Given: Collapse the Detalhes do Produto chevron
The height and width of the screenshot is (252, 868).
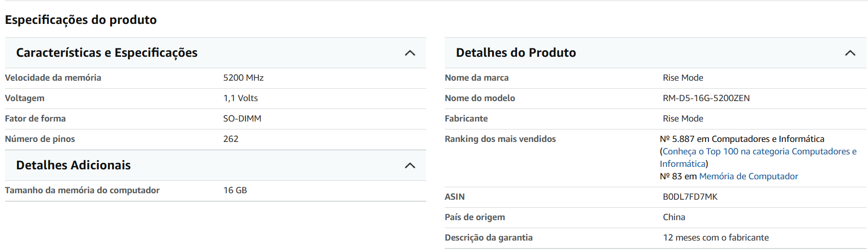Looking at the screenshot, I should click(x=850, y=53).
